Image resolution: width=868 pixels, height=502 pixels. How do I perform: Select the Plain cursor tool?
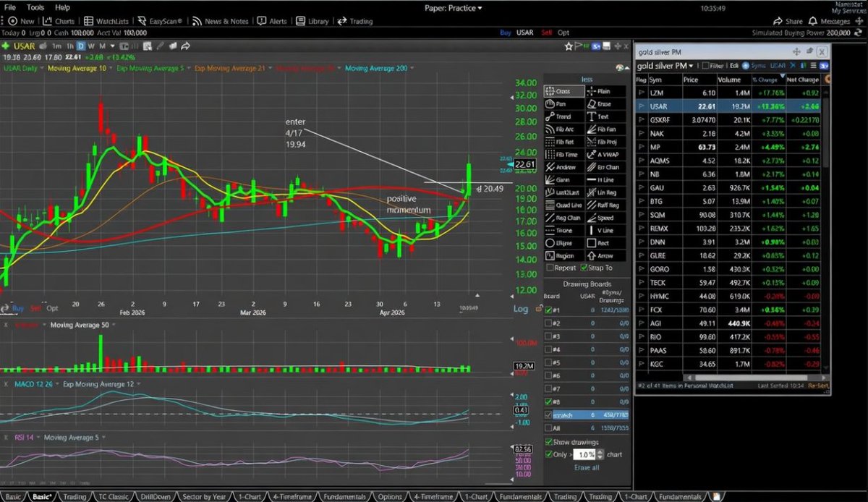606,92
